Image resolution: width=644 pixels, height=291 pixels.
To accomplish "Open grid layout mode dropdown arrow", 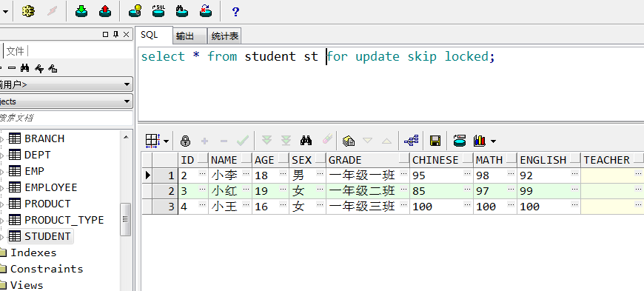I will pos(166,141).
